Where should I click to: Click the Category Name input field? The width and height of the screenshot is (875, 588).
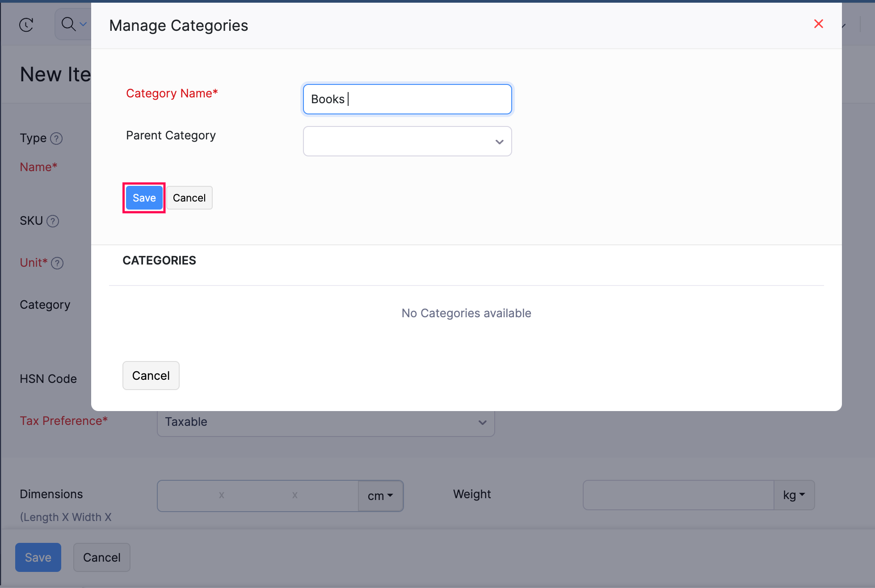407,99
